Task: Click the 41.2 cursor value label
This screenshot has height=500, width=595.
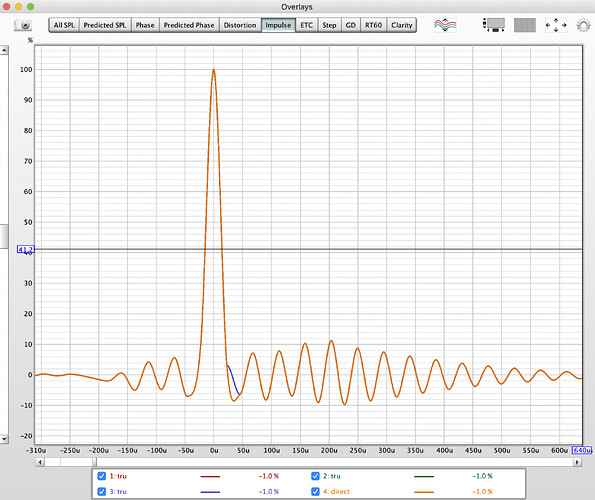Action: click(x=26, y=249)
